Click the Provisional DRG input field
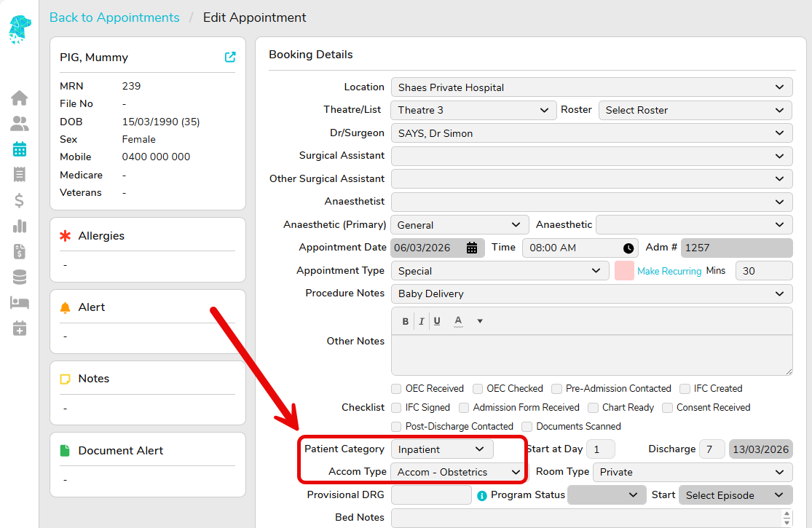 coord(431,495)
